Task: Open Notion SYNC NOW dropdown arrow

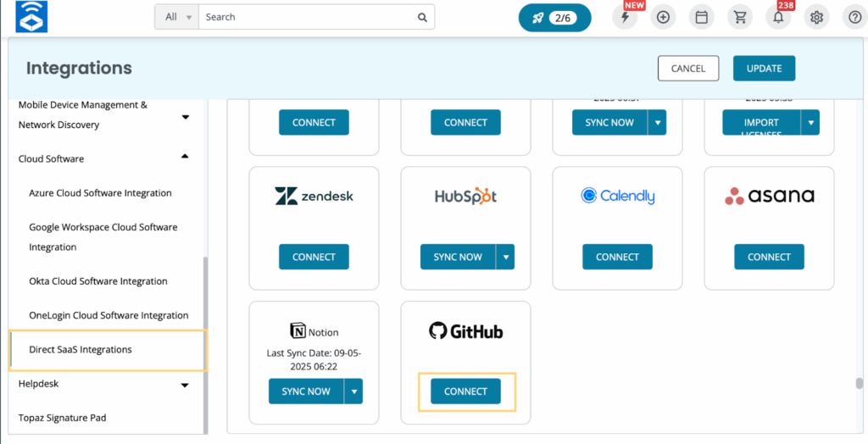Action: click(353, 391)
